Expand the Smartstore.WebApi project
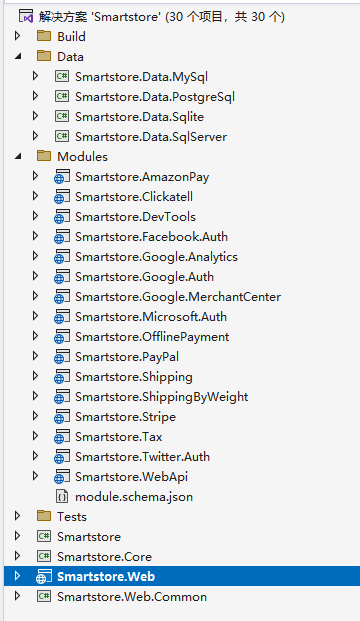The height and width of the screenshot is (621, 360). [36, 476]
